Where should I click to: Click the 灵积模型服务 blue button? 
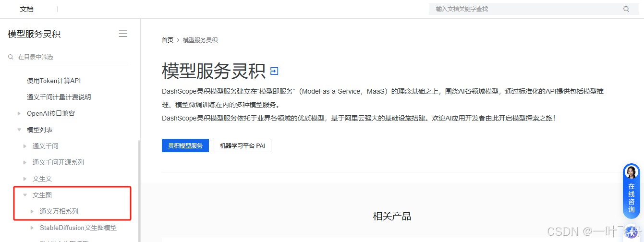(x=185, y=145)
